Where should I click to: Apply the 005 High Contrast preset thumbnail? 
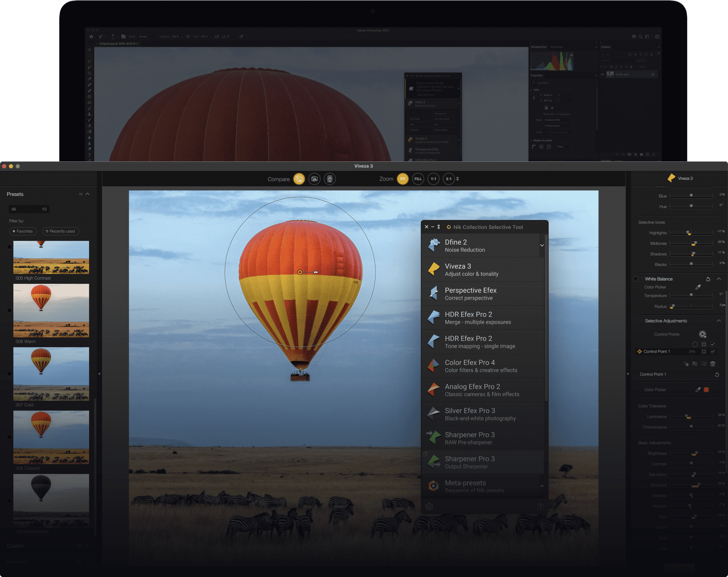[x=51, y=257]
